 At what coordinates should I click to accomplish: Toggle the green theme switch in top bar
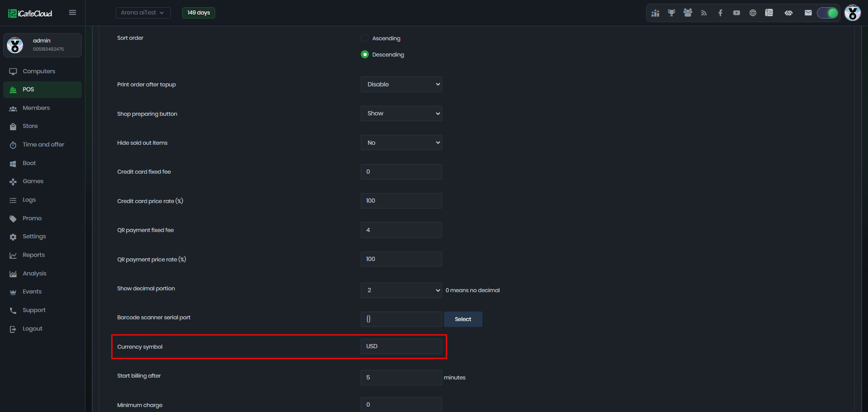tap(828, 13)
